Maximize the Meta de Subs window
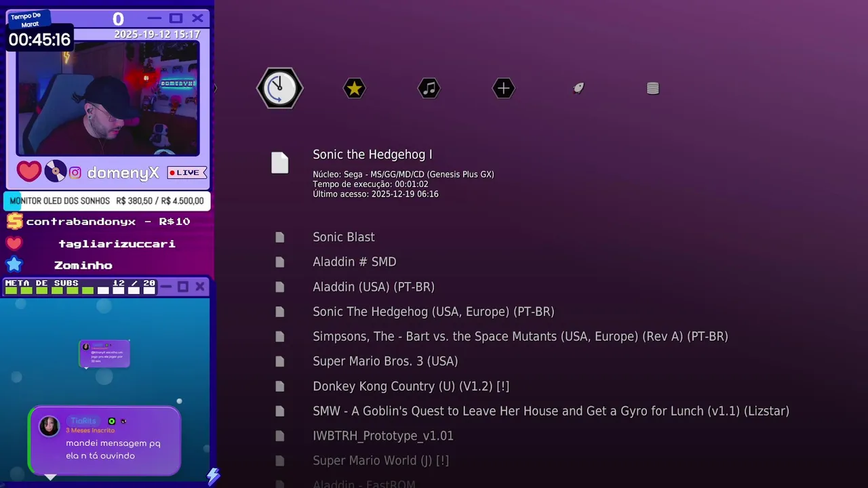 182,287
